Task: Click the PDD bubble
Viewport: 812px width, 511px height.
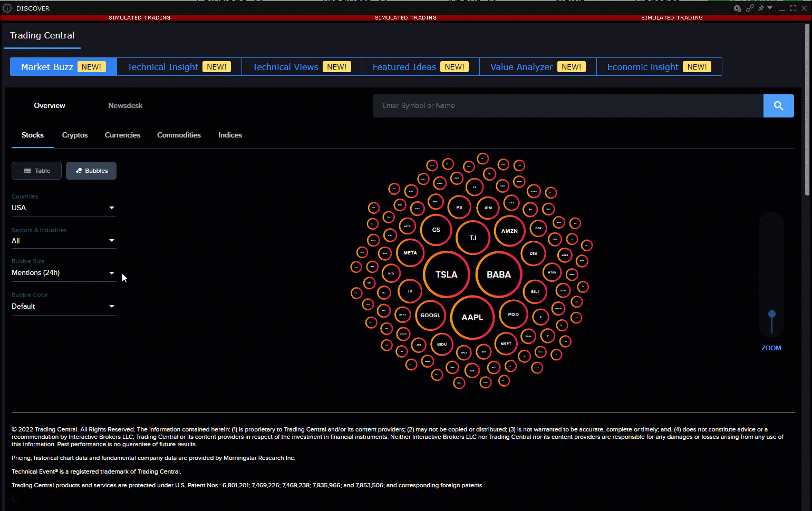Action: point(513,315)
